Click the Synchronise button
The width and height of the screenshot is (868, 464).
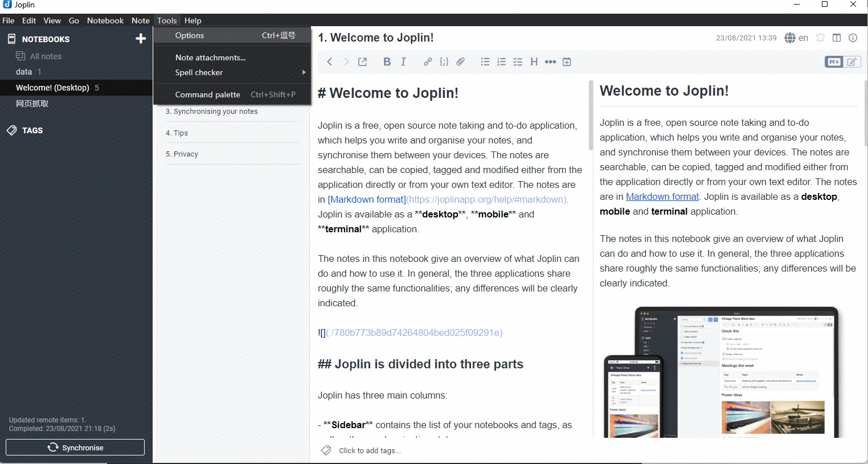click(75, 447)
